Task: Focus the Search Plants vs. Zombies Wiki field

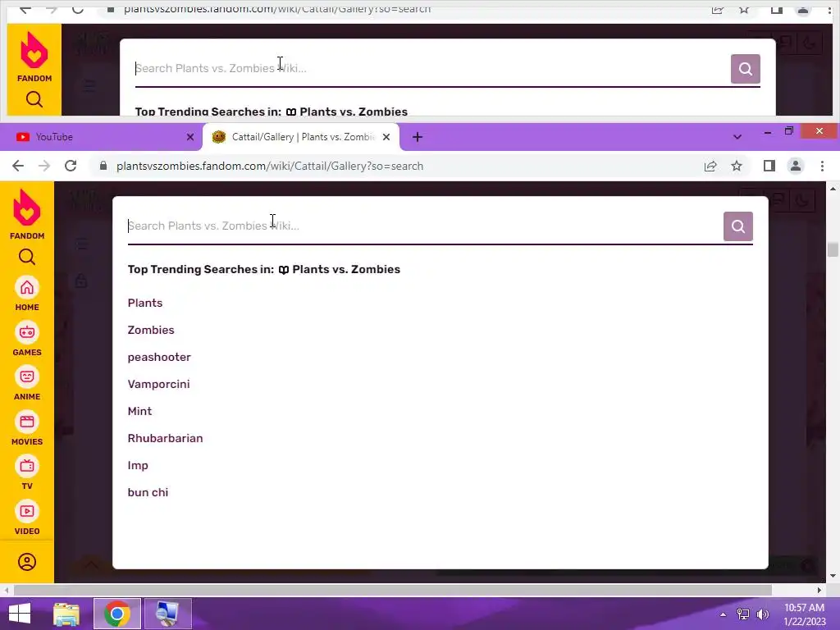Action: click(x=425, y=226)
